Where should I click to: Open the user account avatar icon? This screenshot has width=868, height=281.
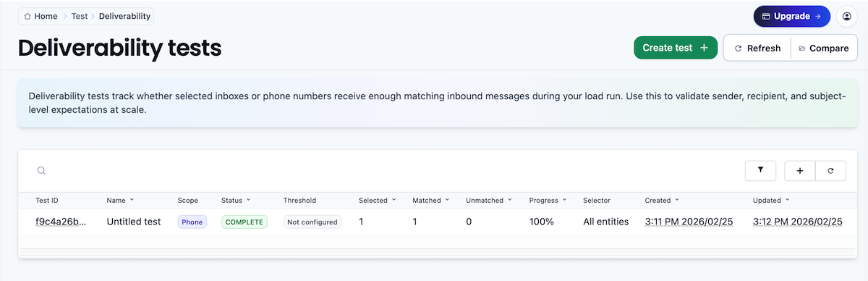click(x=846, y=16)
